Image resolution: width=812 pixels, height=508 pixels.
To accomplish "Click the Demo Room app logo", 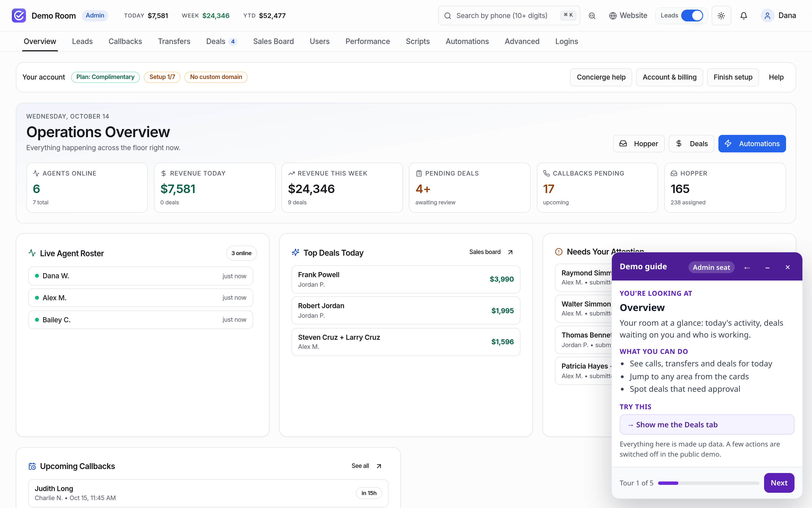I will click(19, 16).
